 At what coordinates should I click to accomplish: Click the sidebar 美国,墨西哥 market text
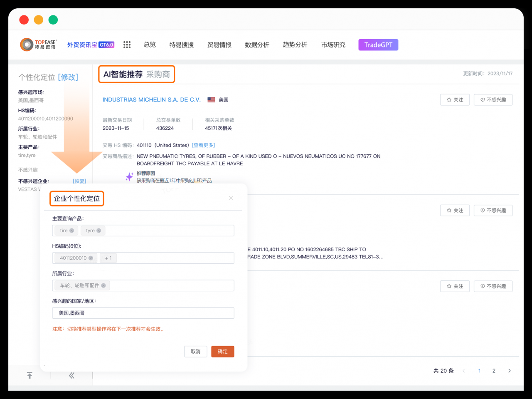pos(31,100)
